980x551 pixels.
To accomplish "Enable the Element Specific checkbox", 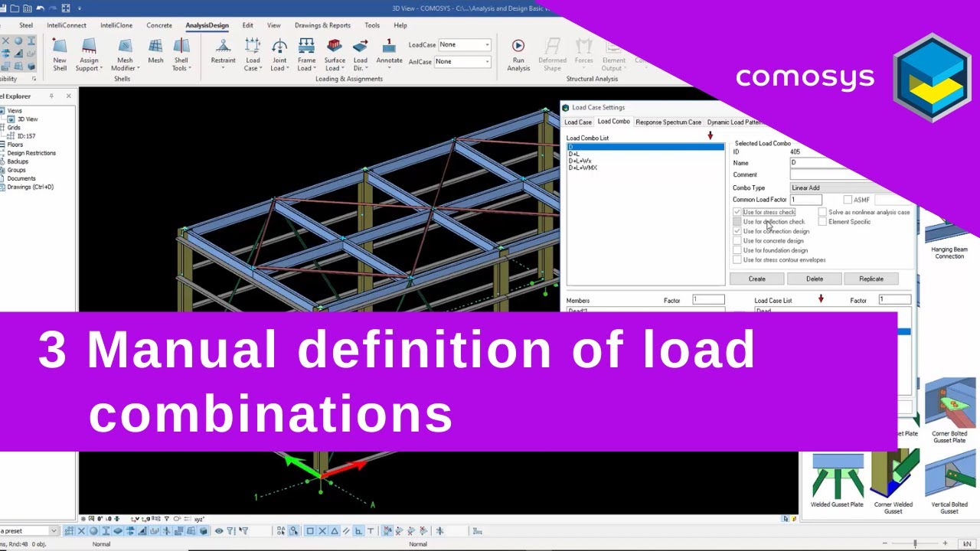I will point(822,222).
